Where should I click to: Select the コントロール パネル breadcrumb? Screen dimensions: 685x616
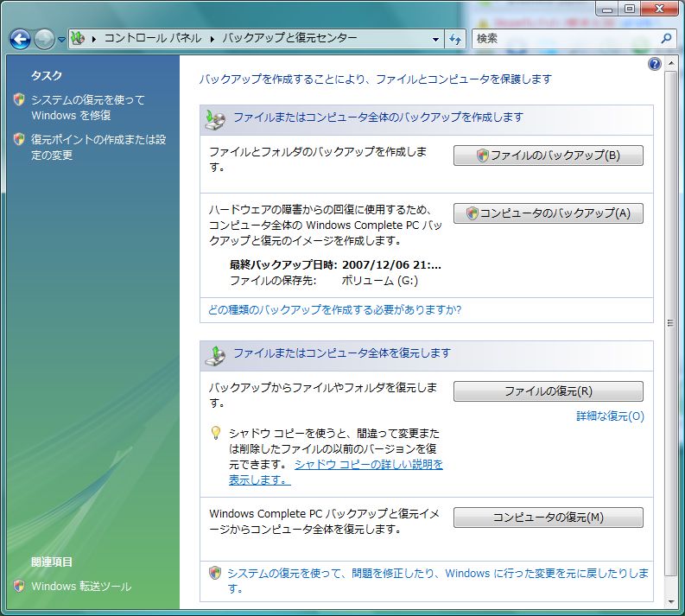[153, 38]
